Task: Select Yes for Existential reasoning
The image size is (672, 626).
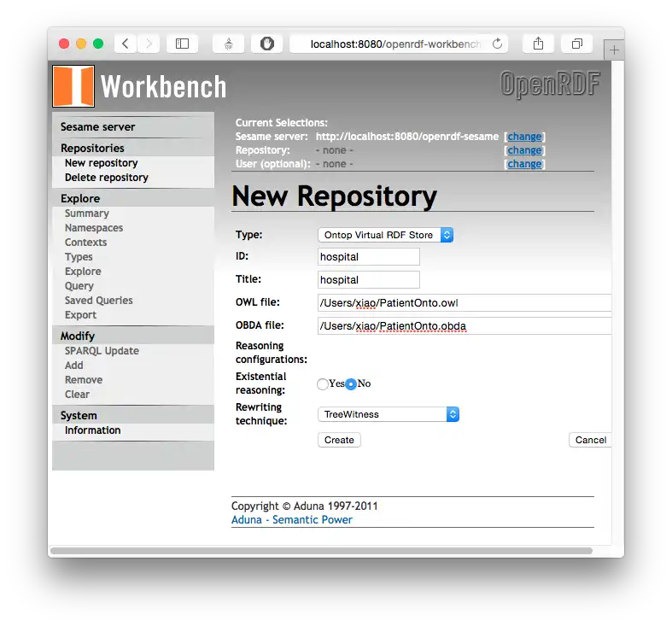Action: coord(322,384)
